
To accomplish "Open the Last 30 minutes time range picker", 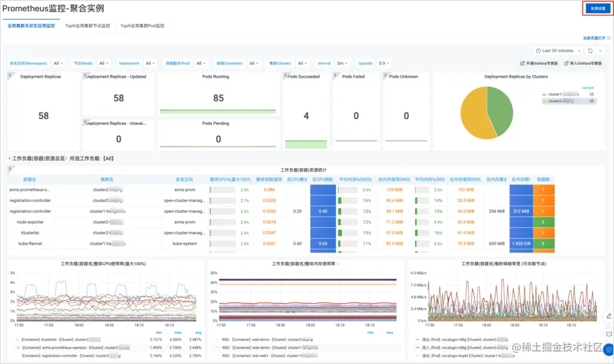I will [558, 51].
